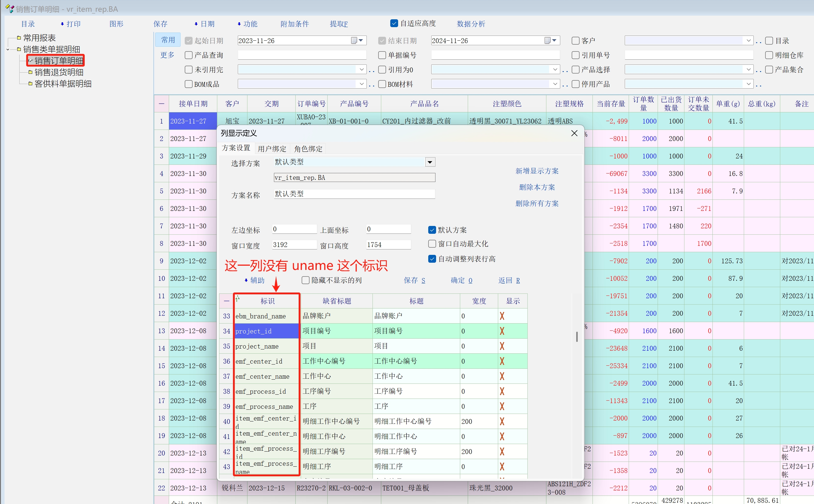Collapse the 销售类单据明细 tree node
The height and width of the screenshot is (504, 814).
8,50
